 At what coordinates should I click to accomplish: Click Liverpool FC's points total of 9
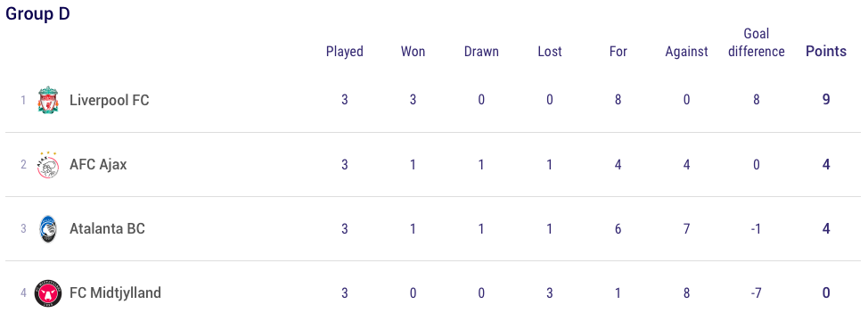[x=826, y=100]
